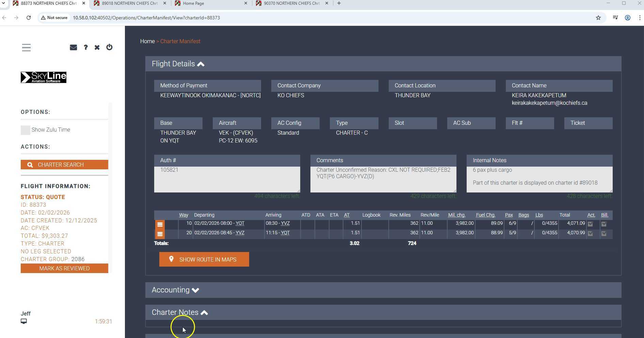Toggle Act. checkbox for leg 10
The image size is (644, 338).
click(590, 224)
